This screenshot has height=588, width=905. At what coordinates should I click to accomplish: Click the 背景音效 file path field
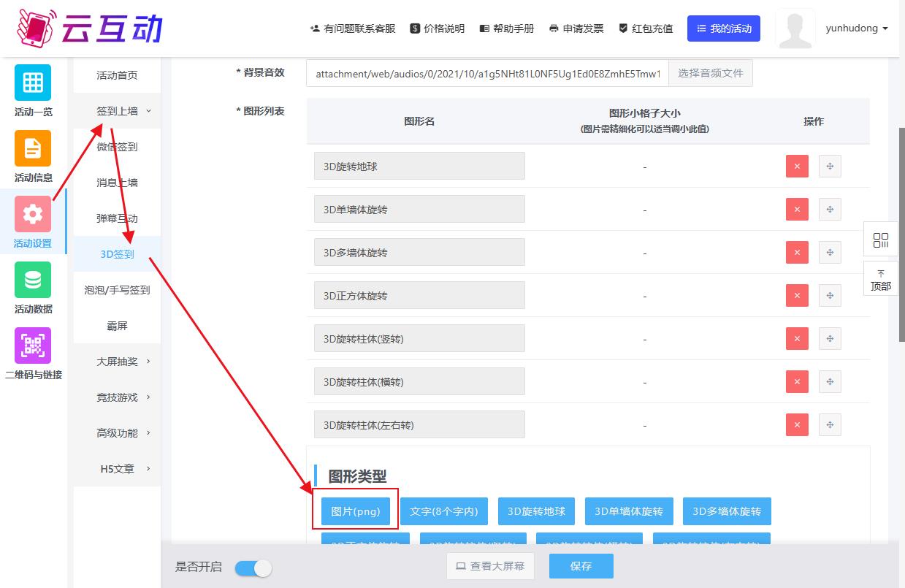coord(487,74)
